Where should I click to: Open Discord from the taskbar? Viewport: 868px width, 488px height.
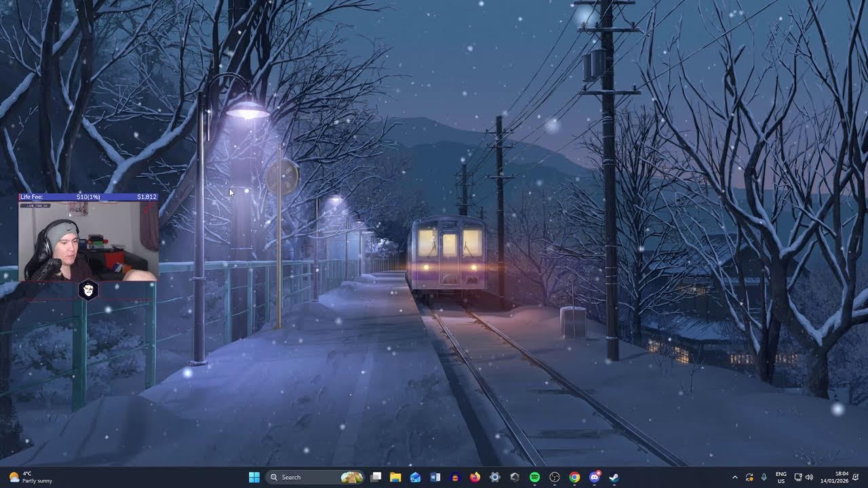[x=595, y=477]
